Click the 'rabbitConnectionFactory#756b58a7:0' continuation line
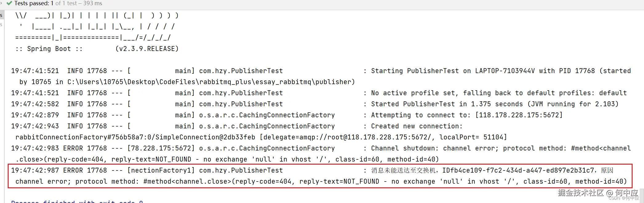The width and height of the screenshot is (644, 203). [261, 137]
